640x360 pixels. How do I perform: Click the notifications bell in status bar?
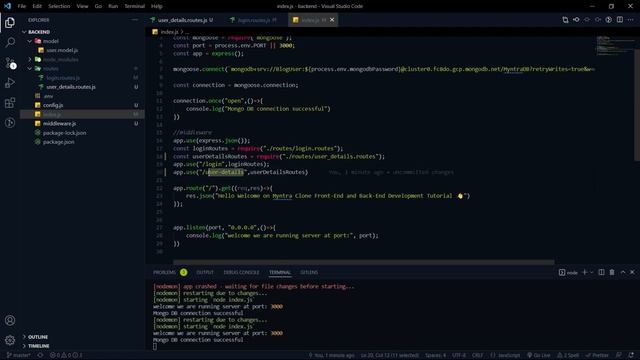point(631,355)
